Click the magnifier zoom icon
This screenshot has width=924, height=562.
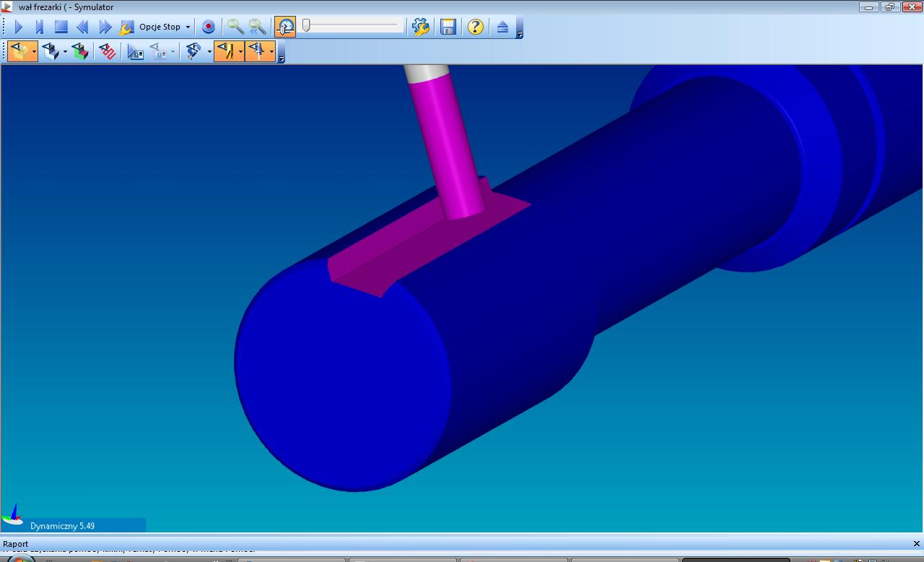pyautogui.click(x=235, y=27)
